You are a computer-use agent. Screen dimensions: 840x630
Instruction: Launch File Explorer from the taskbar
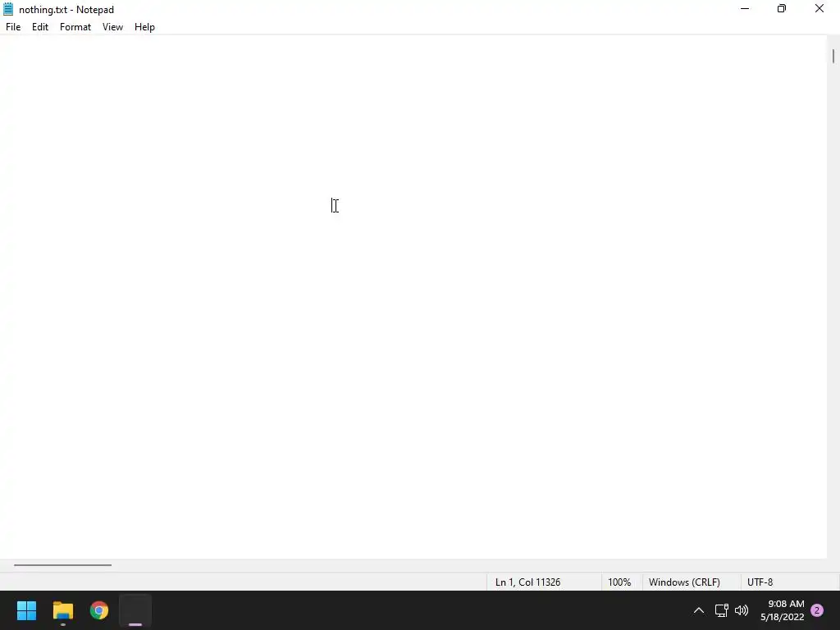pos(63,610)
